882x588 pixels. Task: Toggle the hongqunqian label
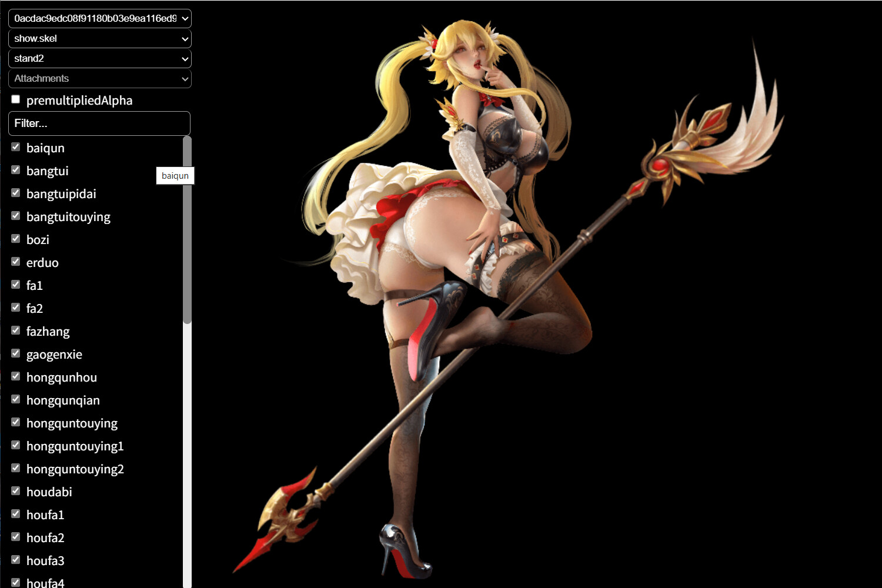click(63, 400)
